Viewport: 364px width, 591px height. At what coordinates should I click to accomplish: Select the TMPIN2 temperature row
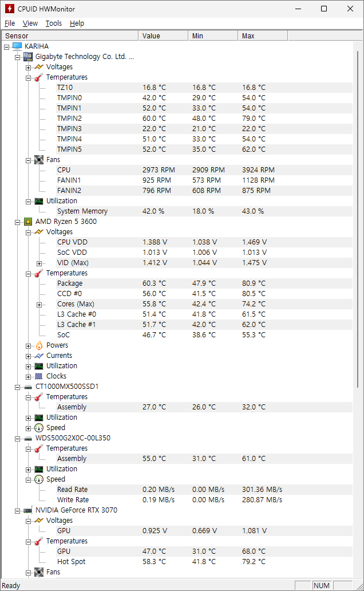point(205,119)
